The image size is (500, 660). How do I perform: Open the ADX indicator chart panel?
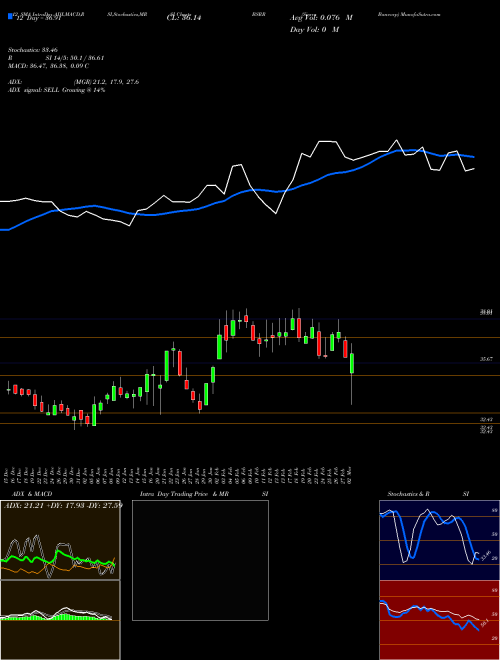point(60,540)
